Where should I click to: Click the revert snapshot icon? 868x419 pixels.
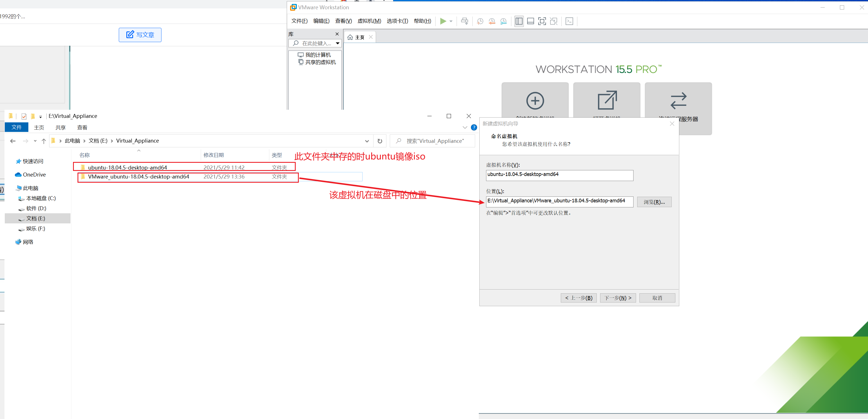tap(492, 21)
